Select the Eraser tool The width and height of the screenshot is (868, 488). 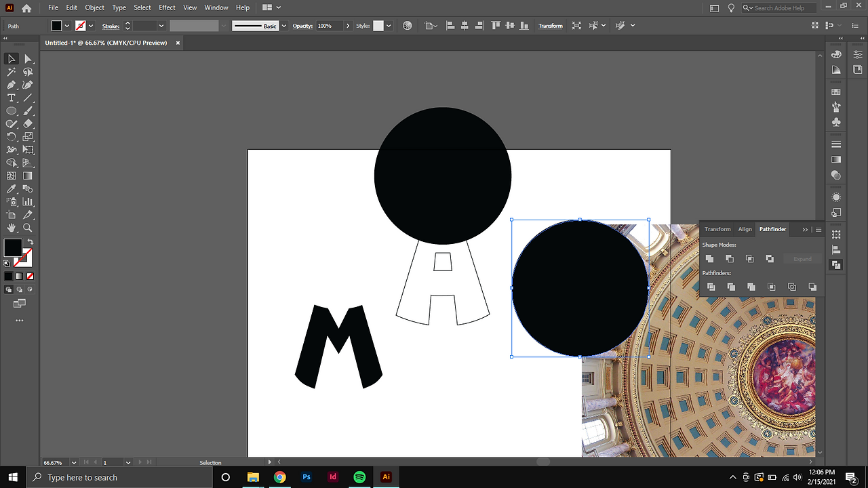[x=28, y=124]
